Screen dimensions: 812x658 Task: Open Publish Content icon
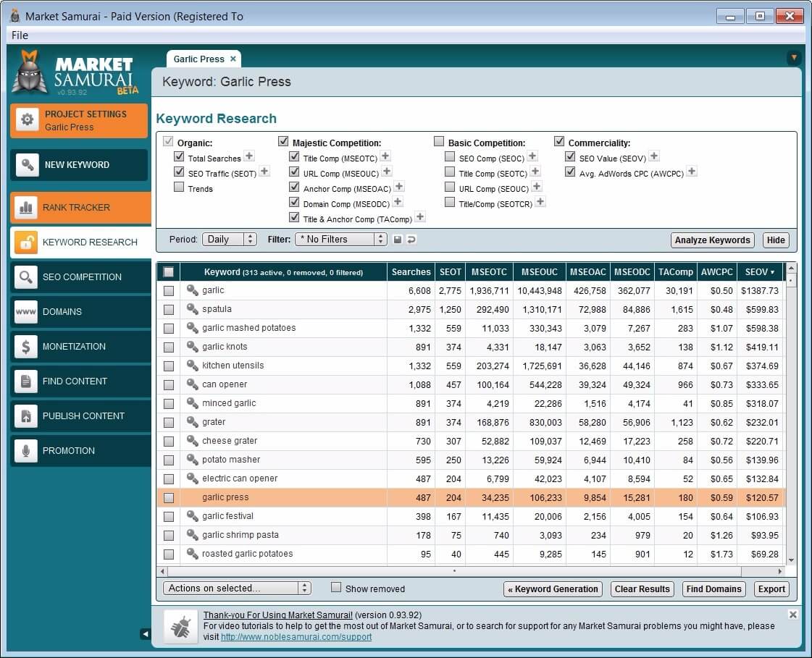click(x=25, y=416)
